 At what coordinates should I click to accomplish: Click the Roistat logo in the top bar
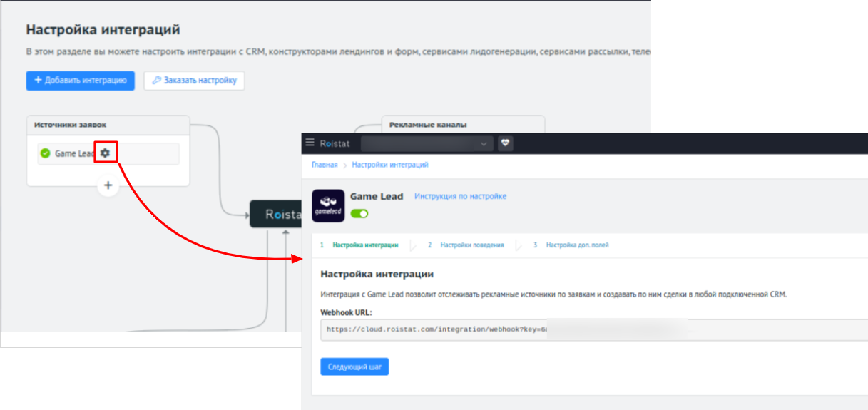[335, 143]
